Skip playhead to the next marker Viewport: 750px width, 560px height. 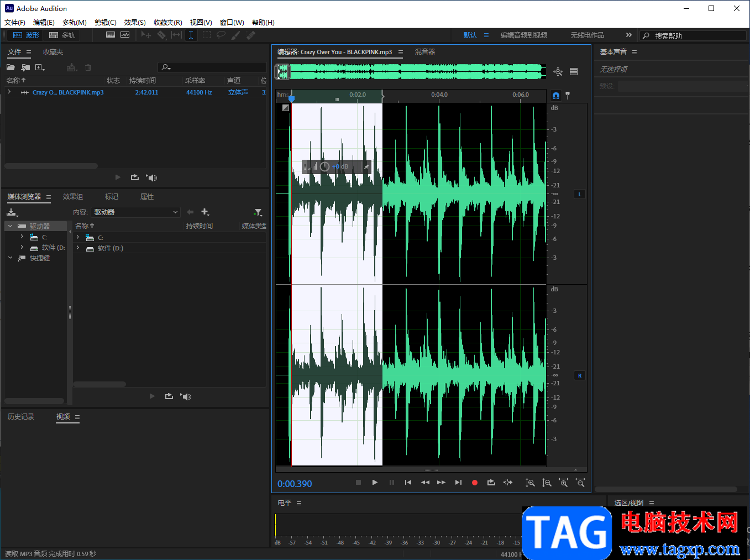[x=458, y=483]
